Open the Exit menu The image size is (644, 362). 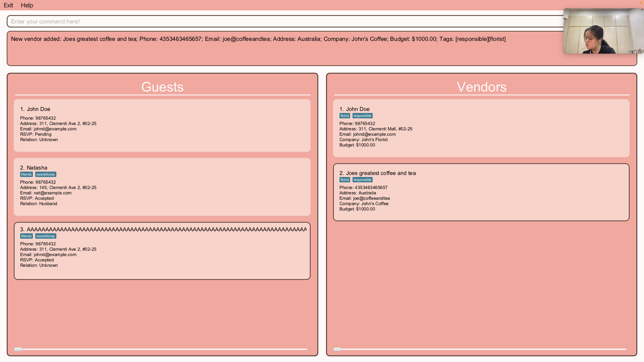pos(8,5)
